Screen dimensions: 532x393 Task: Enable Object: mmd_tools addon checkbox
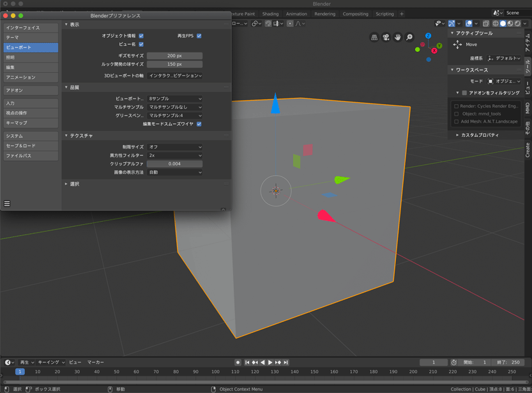coord(457,114)
